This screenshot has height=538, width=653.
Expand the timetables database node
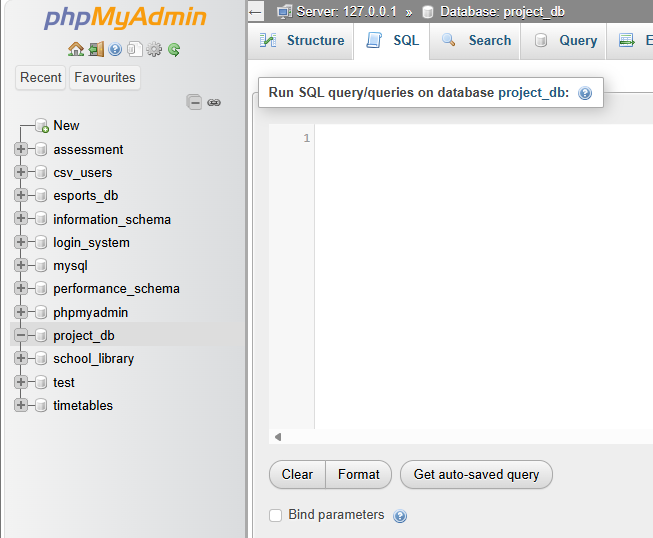[20, 405]
